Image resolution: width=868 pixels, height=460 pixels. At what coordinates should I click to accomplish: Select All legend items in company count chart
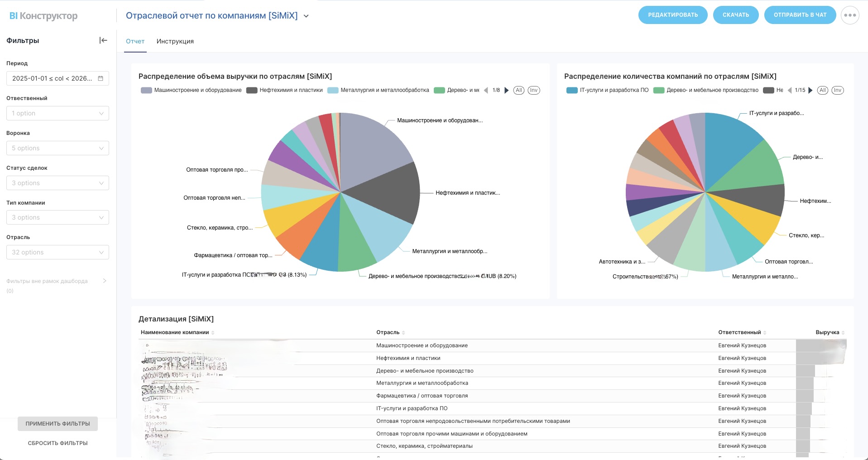[x=823, y=90]
